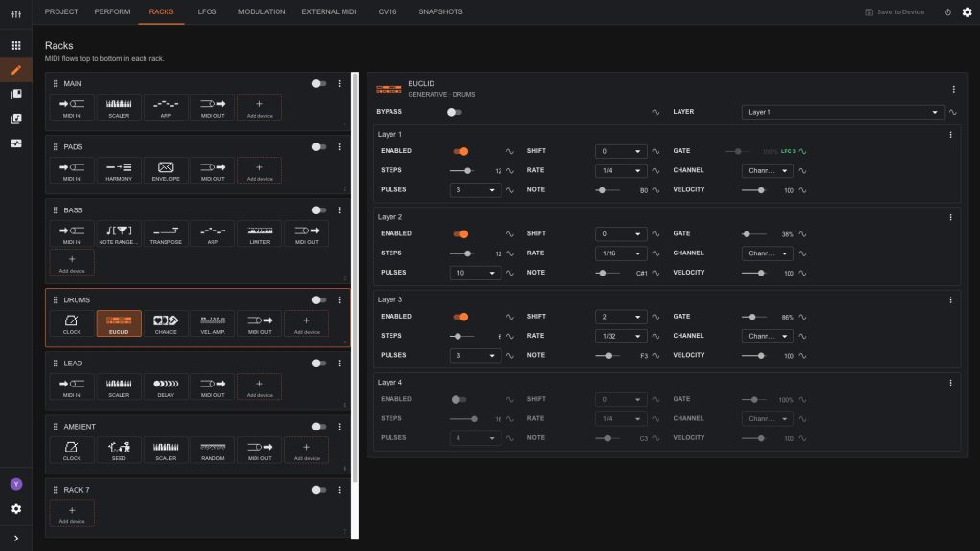Toggle the Pads rack switch
Image resolution: width=980 pixels, height=551 pixels.
tap(319, 146)
